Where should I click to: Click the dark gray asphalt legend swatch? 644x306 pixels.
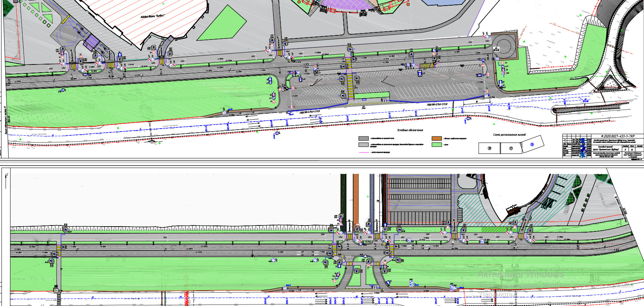coord(364,138)
